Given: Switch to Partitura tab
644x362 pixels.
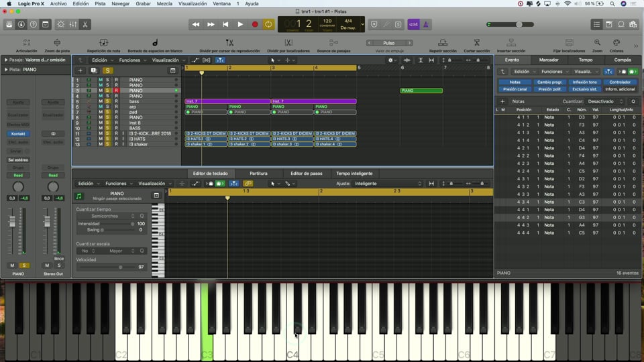Looking at the screenshot, I should (x=258, y=174).
